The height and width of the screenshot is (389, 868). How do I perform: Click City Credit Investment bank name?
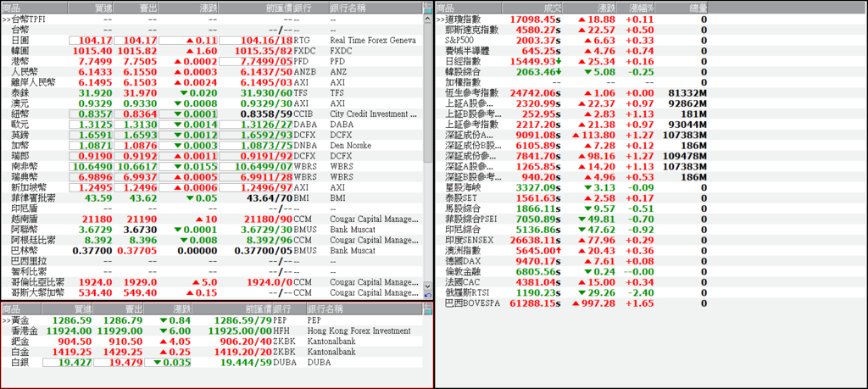[x=373, y=114]
